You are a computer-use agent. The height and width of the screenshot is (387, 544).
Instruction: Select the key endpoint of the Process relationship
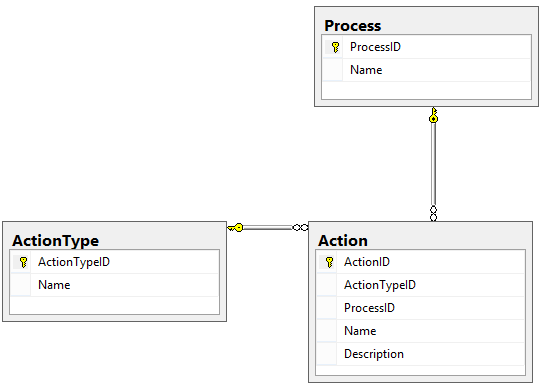(433, 115)
